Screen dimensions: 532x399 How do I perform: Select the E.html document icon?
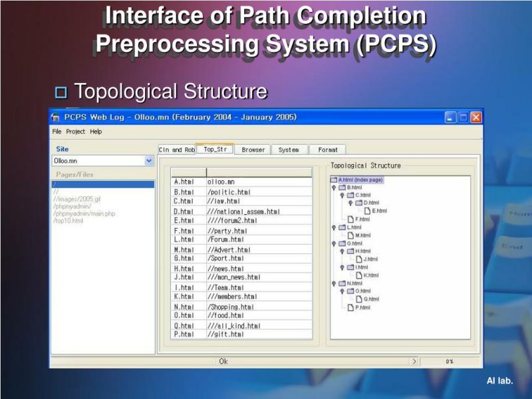pos(366,209)
